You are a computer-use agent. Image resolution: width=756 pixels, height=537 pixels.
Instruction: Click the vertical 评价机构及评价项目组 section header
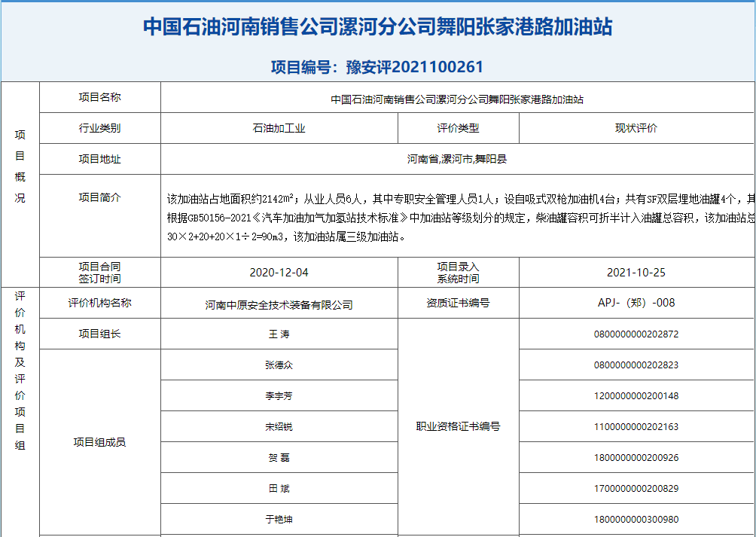click(20, 371)
